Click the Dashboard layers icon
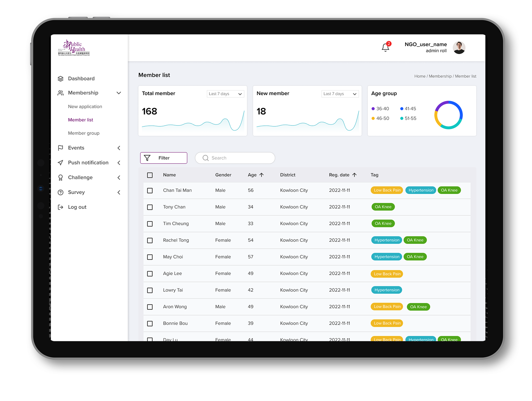532x401 pixels. click(61, 79)
